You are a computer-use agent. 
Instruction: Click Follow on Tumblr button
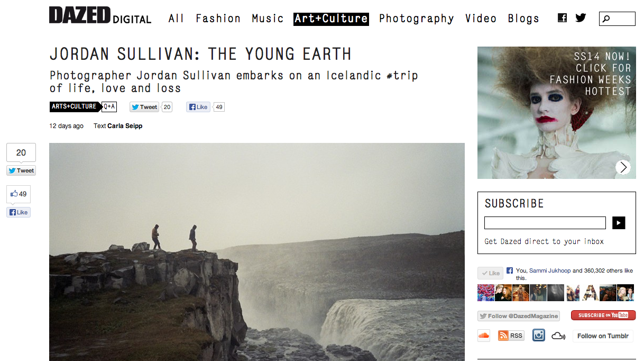click(603, 336)
